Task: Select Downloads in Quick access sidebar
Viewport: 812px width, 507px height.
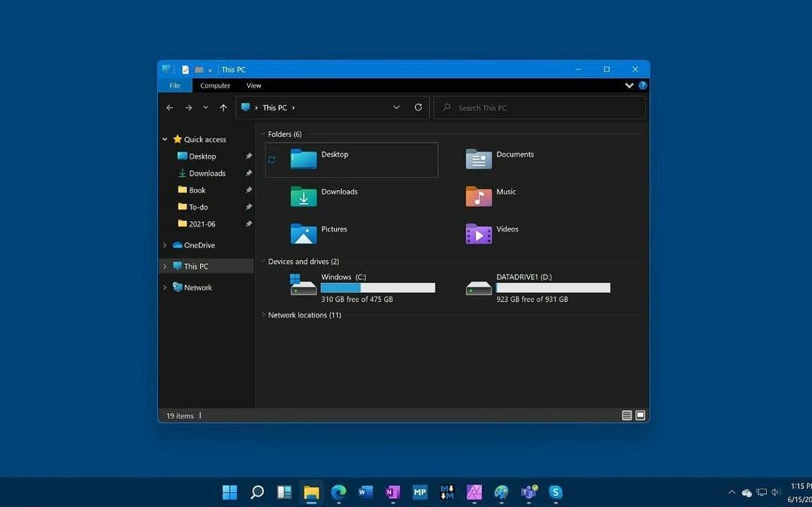Action: point(208,173)
